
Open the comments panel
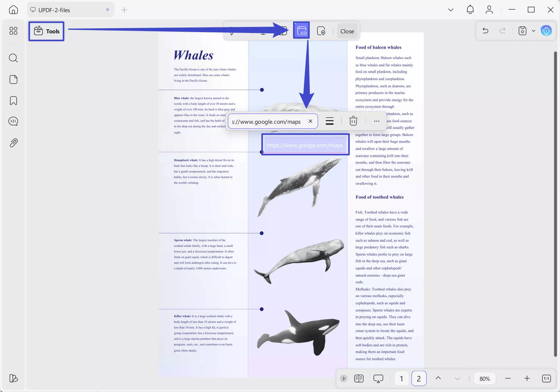[13, 121]
